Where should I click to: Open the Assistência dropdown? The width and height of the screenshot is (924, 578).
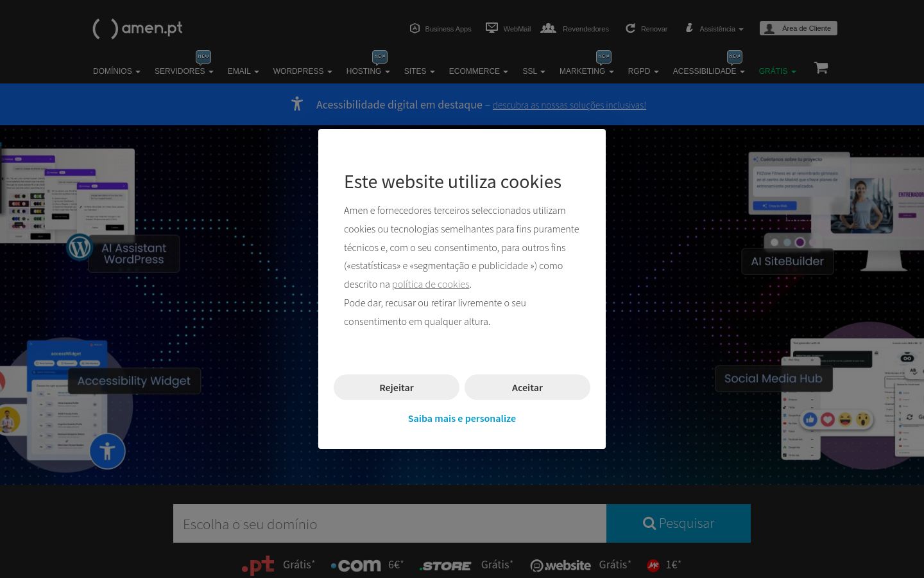click(x=714, y=28)
